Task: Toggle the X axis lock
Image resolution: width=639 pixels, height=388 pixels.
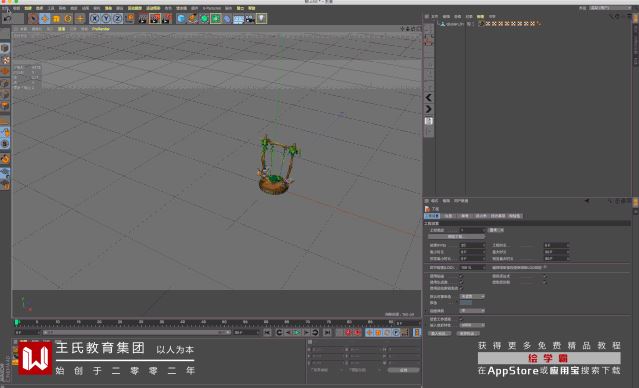Action: tap(95, 18)
